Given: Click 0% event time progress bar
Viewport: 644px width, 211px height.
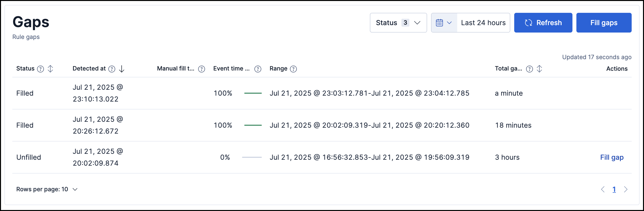Looking at the screenshot, I should click(251, 157).
